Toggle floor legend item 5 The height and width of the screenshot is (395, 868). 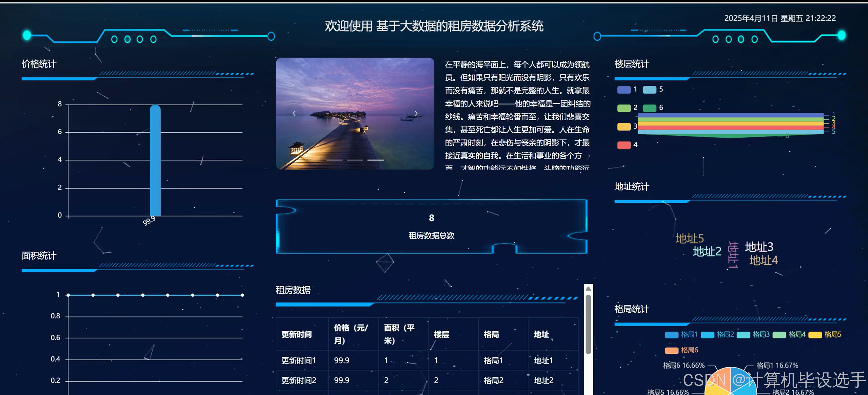(x=653, y=90)
